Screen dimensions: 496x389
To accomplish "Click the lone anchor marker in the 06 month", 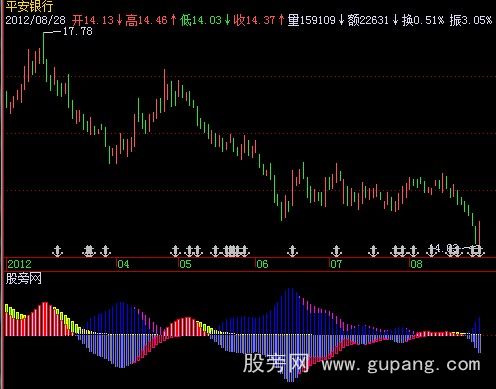I will click(292, 251).
